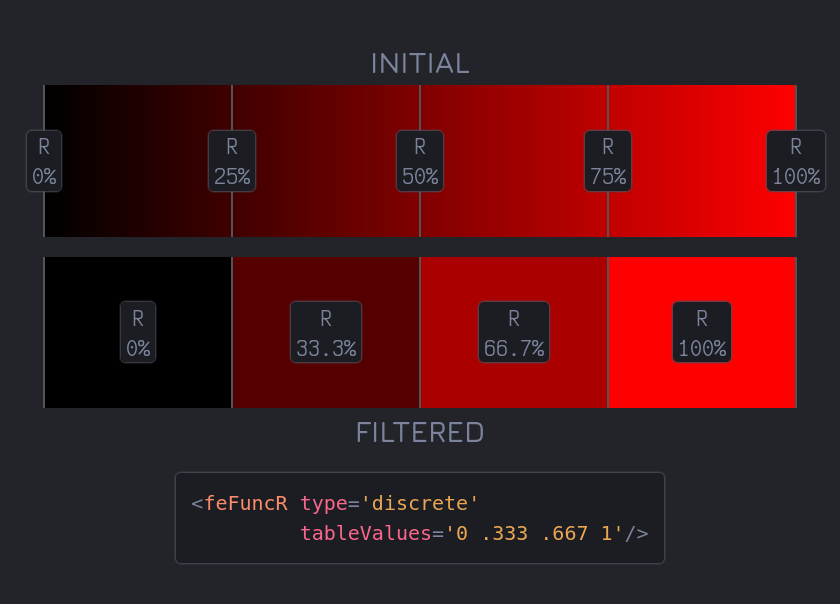Click the R 100% marker at gradient end
Image resolution: width=840 pixels, height=604 pixels.
pos(795,161)
